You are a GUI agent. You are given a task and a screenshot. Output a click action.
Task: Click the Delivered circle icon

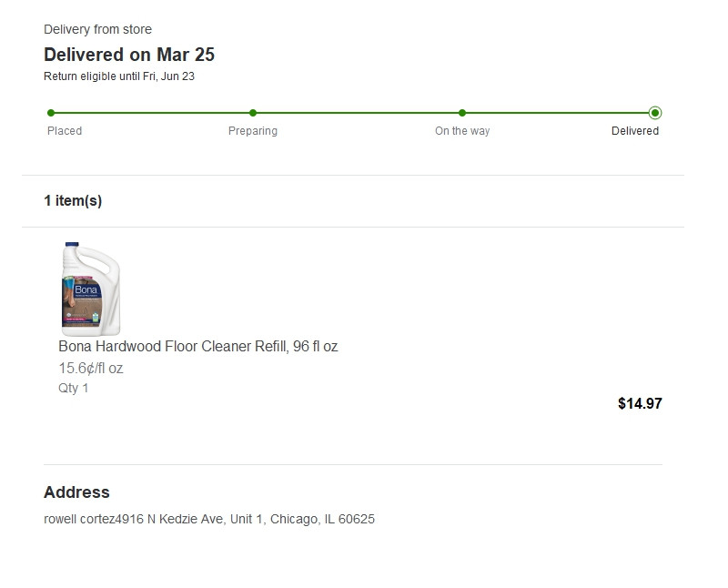(x=655, y=113)
